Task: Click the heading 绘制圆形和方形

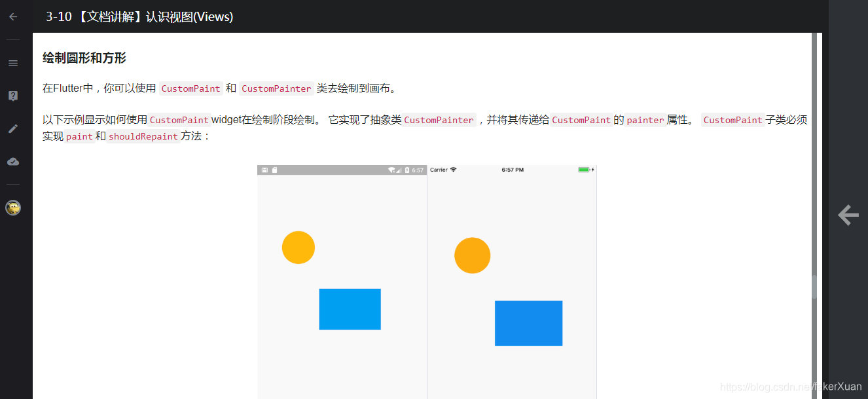Action: point(84,58)
